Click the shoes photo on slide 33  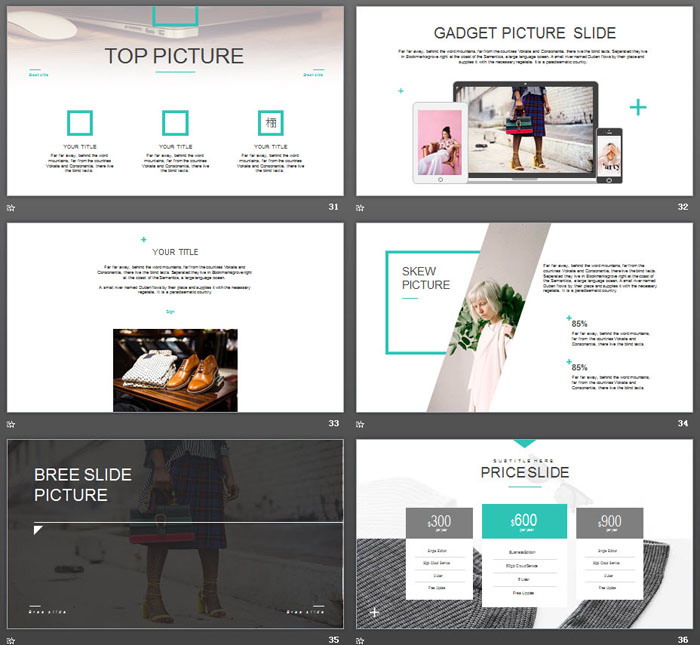coord(175,369)
